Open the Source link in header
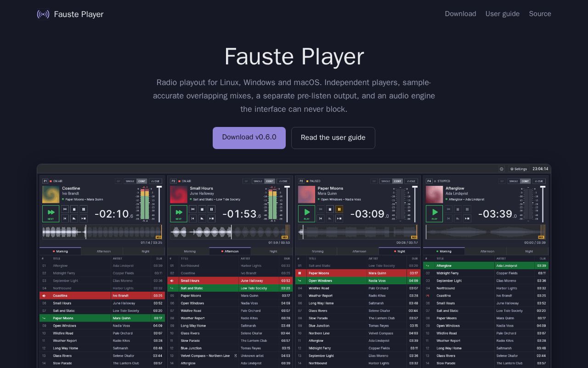Image resolution: width=588 pixels, height=368 pixels. tap(540, 14)
